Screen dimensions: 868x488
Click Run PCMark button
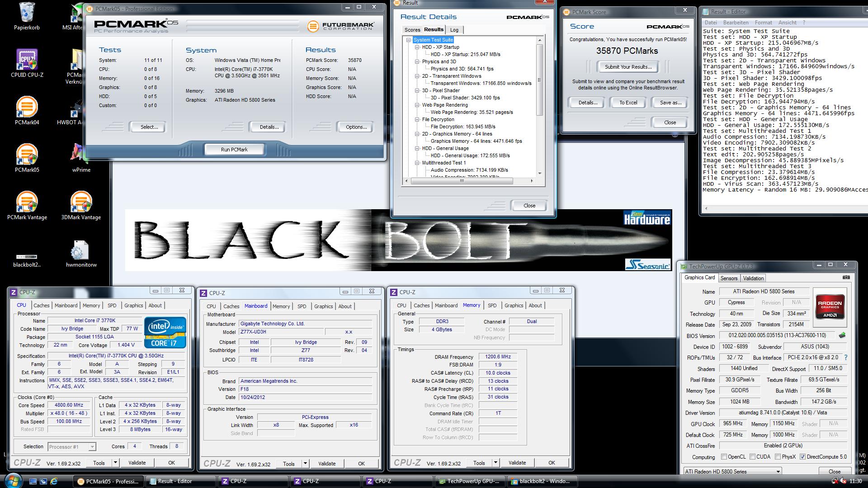(x=234, y=150)
